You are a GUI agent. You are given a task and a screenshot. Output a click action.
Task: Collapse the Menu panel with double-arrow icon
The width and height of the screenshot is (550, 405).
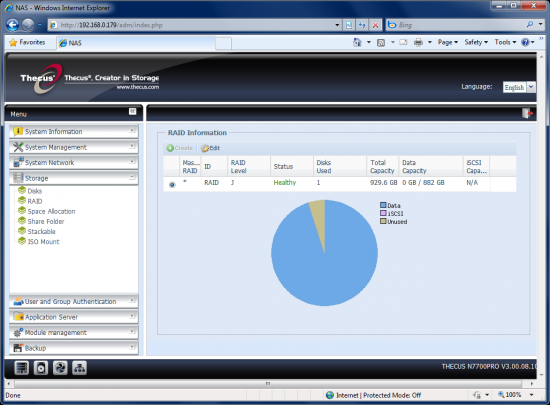click(132, 112)
